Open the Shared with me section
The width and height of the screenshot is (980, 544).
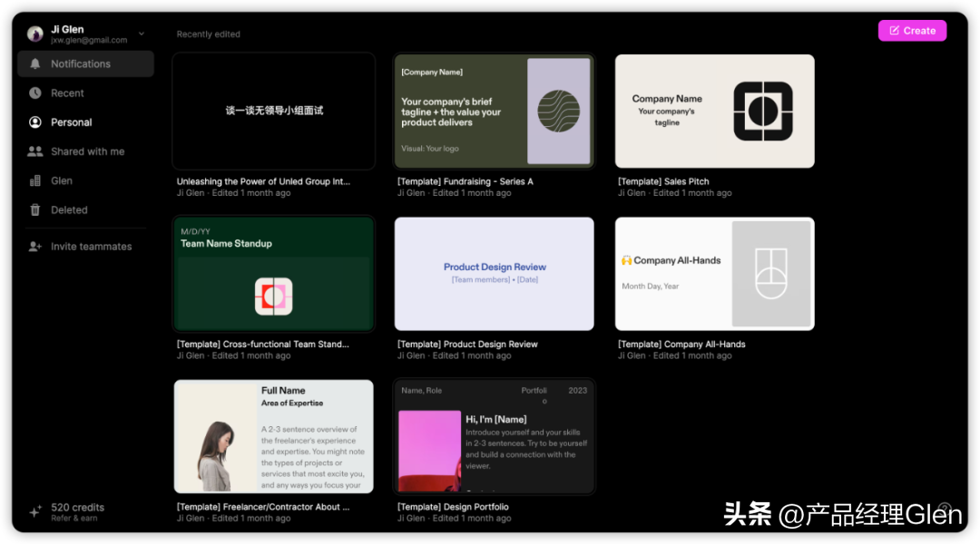[x=85, y=151]
